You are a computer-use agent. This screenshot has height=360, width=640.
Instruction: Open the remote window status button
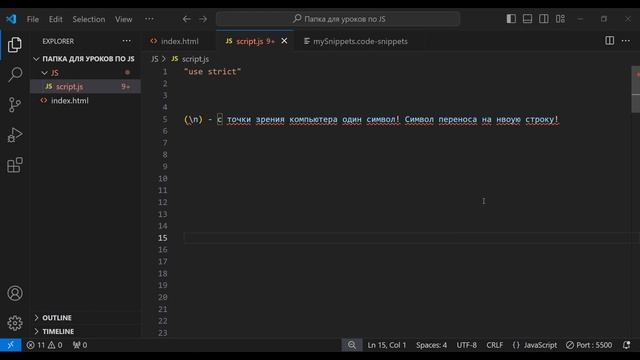[x=11, y=345]
